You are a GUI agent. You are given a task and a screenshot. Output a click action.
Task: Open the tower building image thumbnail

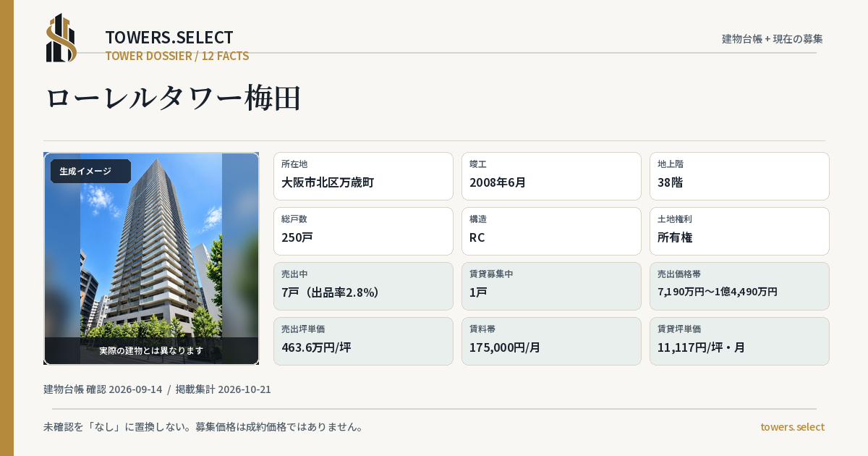click(151, 258)
